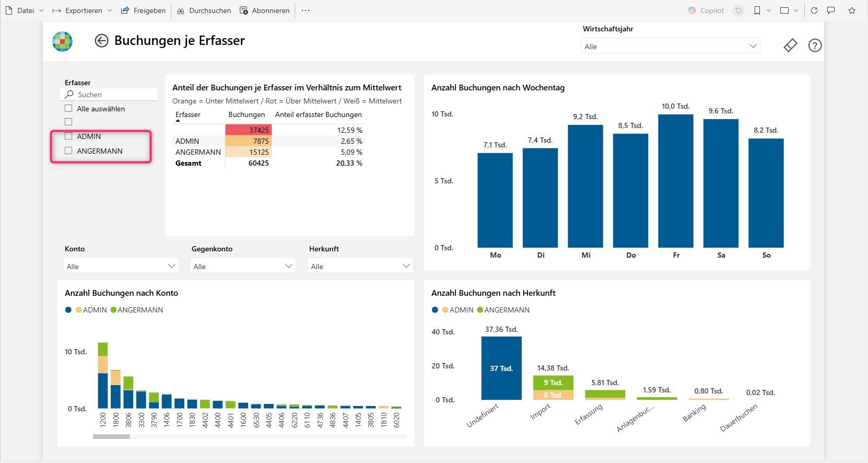
Task: Click the 15125 ANGERMANN Buchungen cell
Action: 249,152
